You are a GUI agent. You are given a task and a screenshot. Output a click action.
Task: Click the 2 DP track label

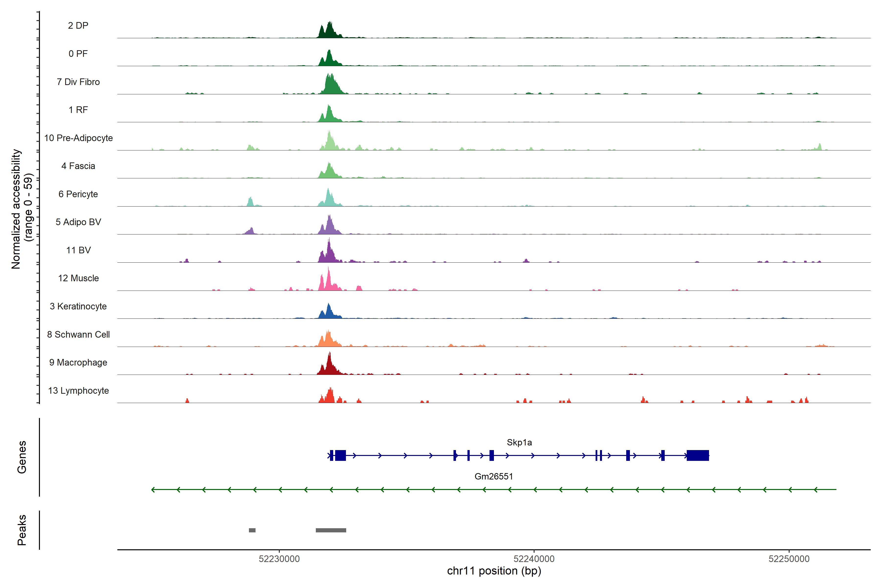tap(78, 25)
